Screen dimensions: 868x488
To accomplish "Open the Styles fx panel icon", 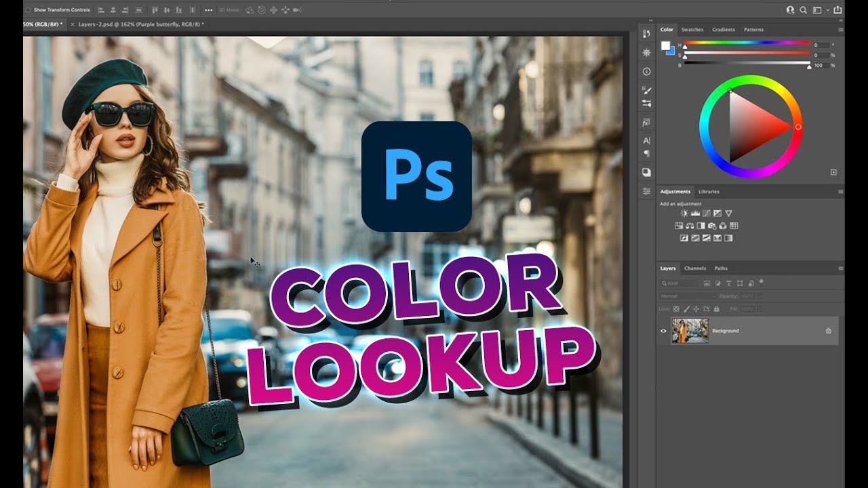I will coord(646,123).
